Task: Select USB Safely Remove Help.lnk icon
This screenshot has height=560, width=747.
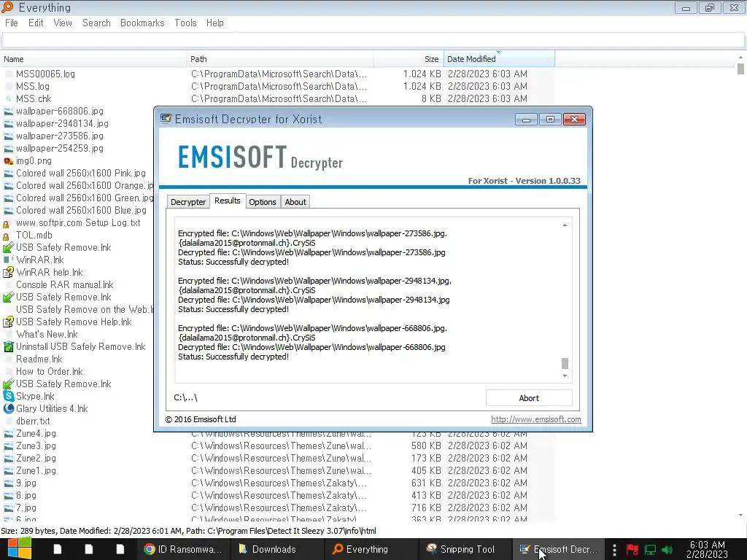Action: coord(9,322)
